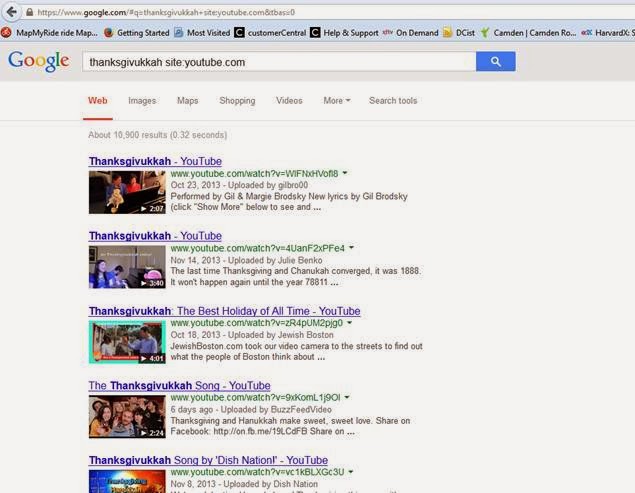Viewport: 635px width, 493px height.
Task: Expand the More dropdown menu
Action: pos(337,100)
